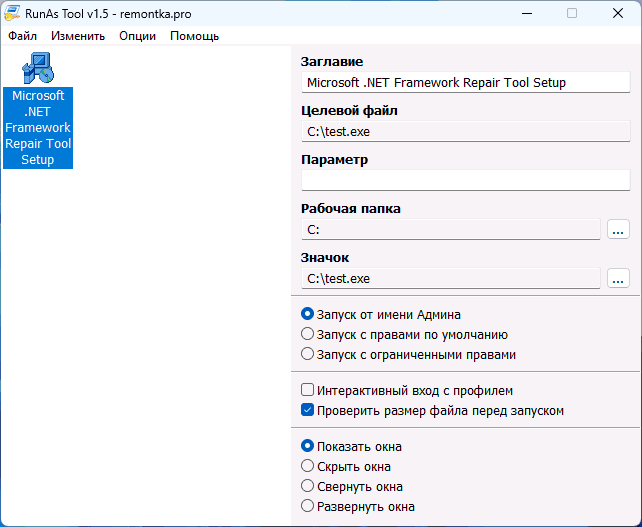Viewport: 642px width, 527px height.
Task: Browse for the Значок icon file
Action: point(618,278)
